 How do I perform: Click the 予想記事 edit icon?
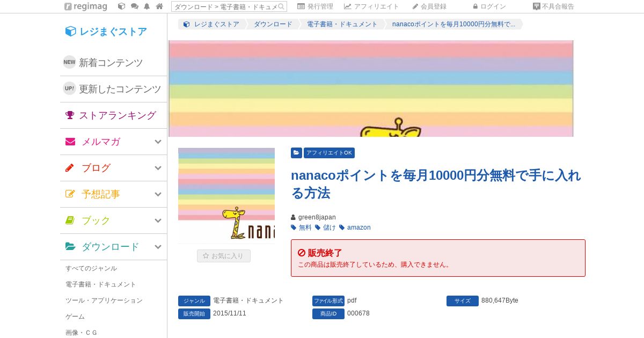70,194
